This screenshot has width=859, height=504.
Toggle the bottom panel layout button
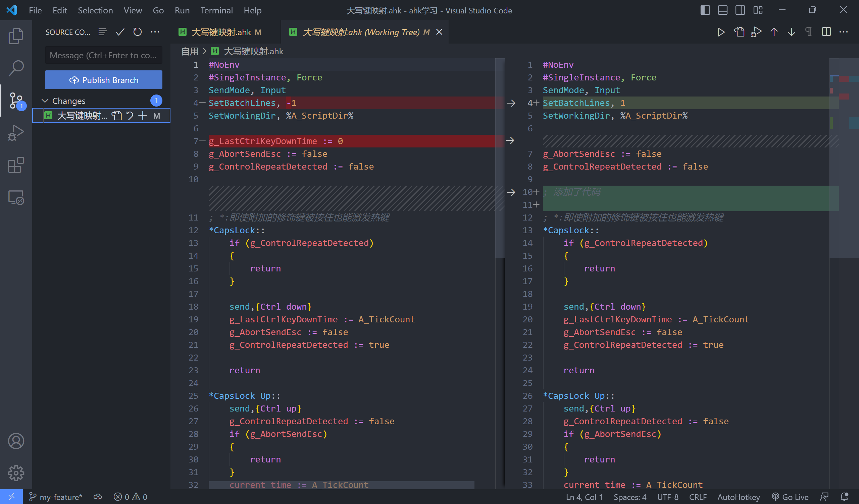click(x=722, y=10)
